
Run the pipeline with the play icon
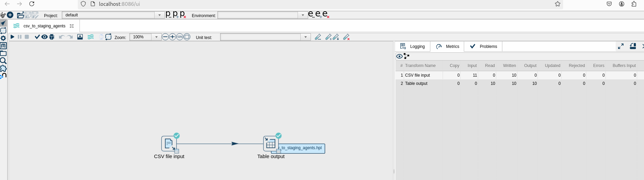point(12,37)
